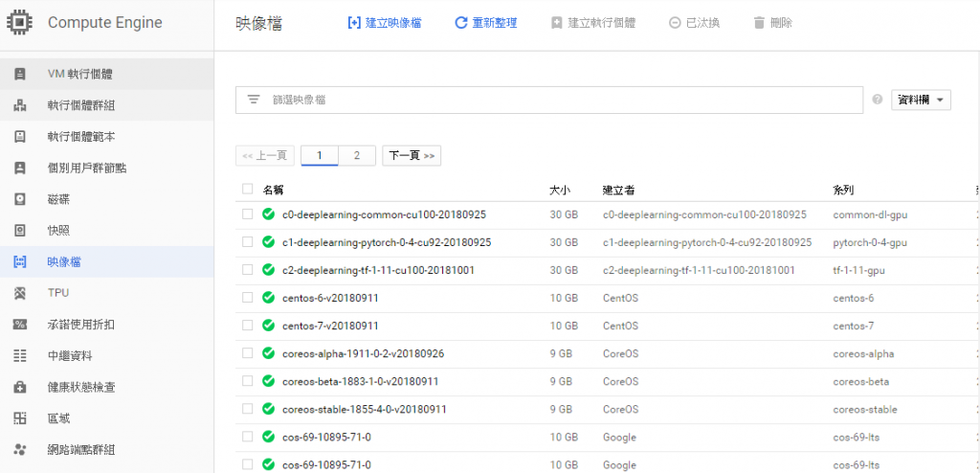Click the Compute Engine chip logo icon
This screenshot has width=980, height=473.
pos(19,23)
